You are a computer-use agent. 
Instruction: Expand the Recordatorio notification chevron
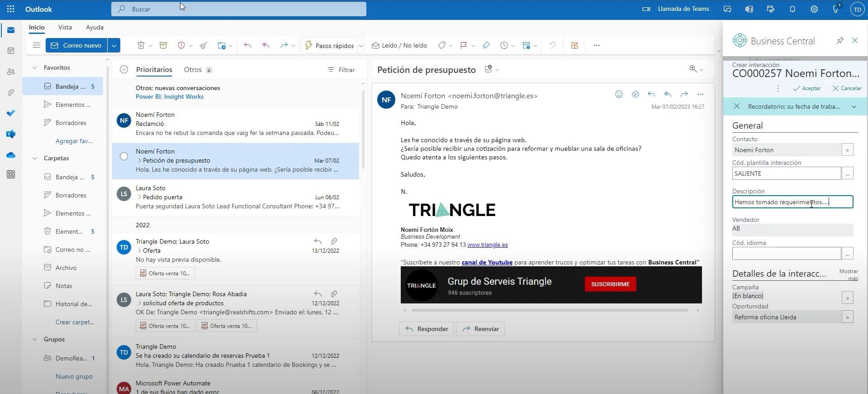(x=854, y=107)
